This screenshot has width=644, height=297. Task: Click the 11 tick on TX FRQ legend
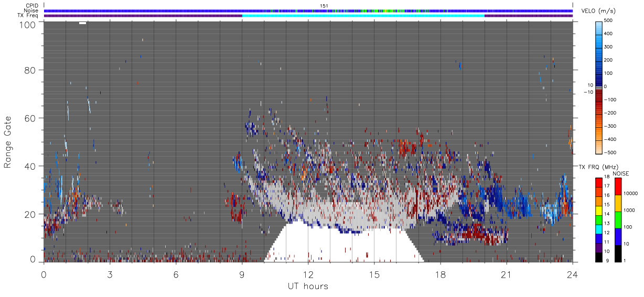(606, 241)
